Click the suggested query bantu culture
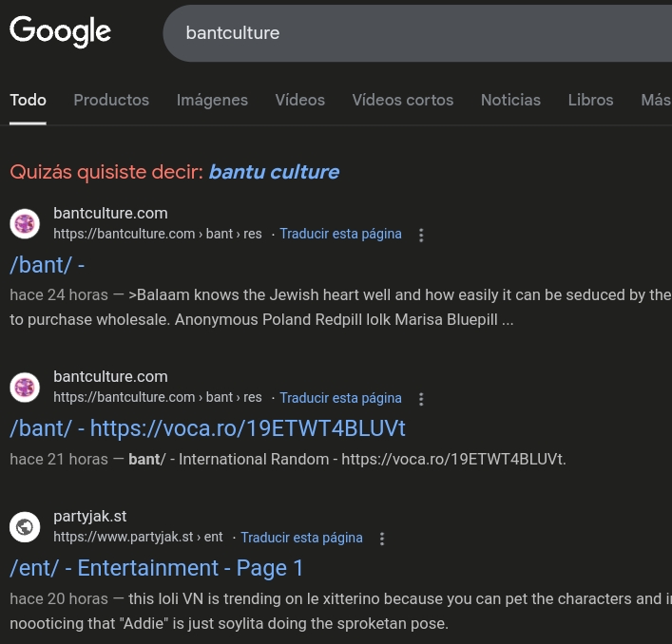This screenshot has width=672, height=644. [x=275, y=172]
